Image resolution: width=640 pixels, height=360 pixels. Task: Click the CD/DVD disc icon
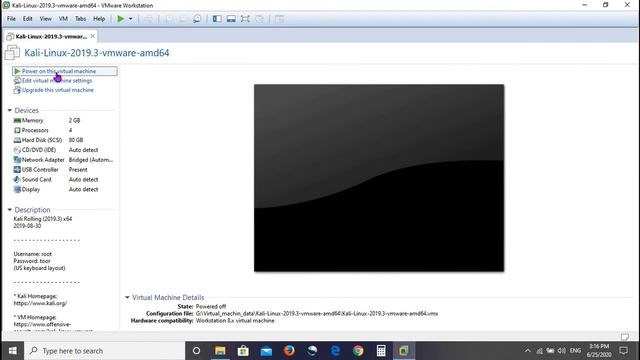click(x=17, y=150)
